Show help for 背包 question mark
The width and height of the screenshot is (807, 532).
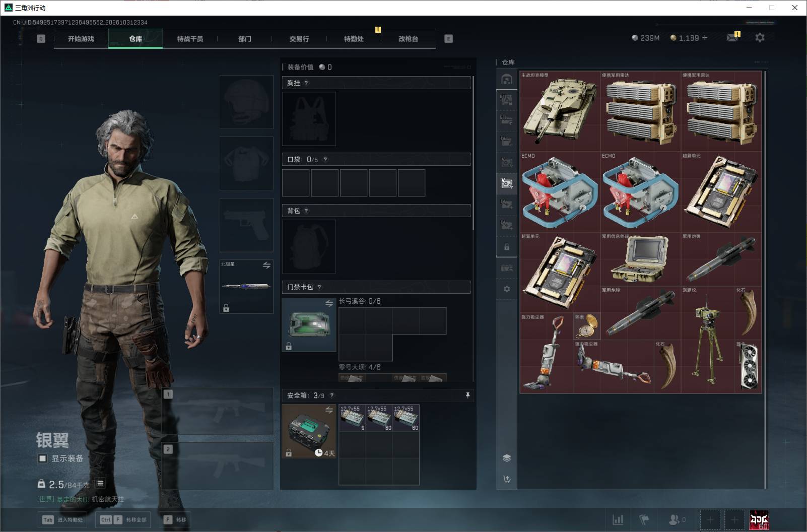tap(306, 211)
